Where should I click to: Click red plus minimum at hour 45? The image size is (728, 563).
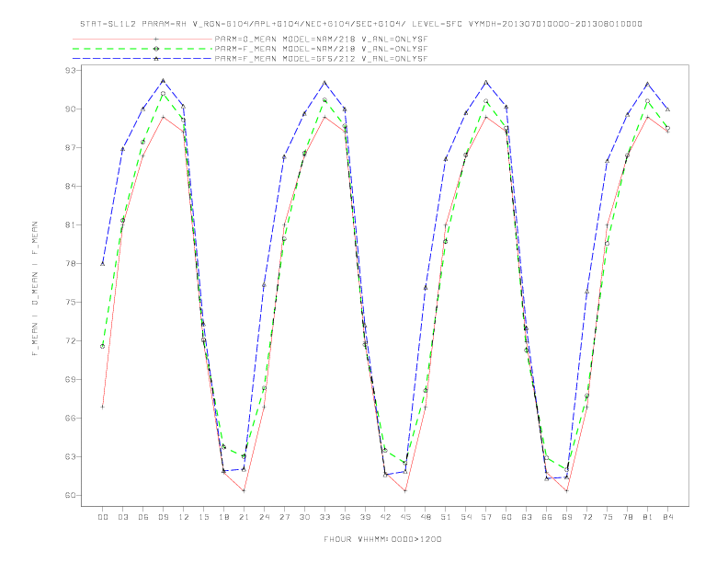tap(405, 490)
